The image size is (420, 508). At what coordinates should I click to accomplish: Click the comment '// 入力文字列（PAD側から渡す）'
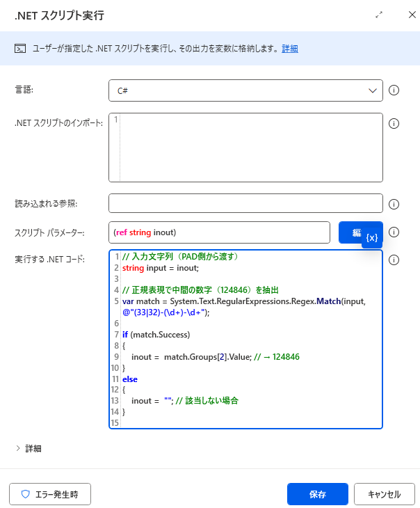(x=181, y=257)
